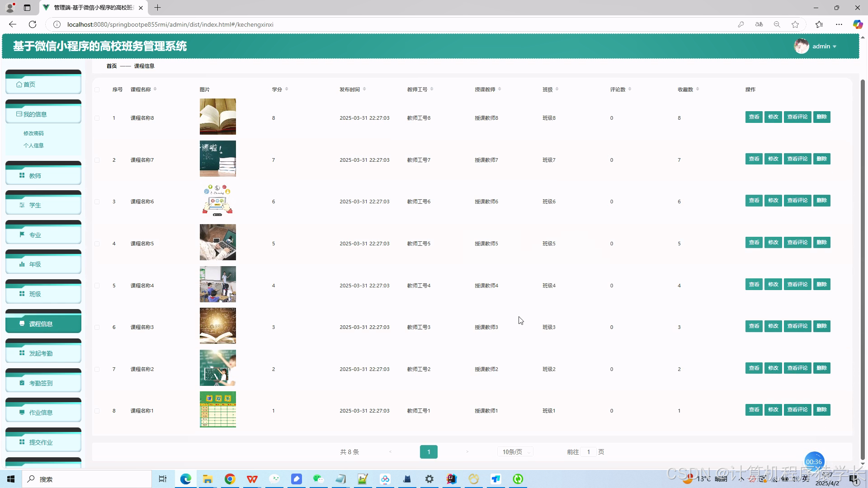Screen dimensions: 868x488
Task: Open the 10条/页 page size dropdown
Action: pyautogui.click(x=515, y=452)
